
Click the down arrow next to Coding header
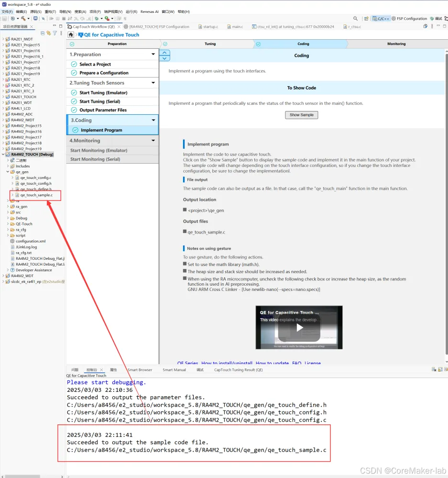click(x=164, y=58)
